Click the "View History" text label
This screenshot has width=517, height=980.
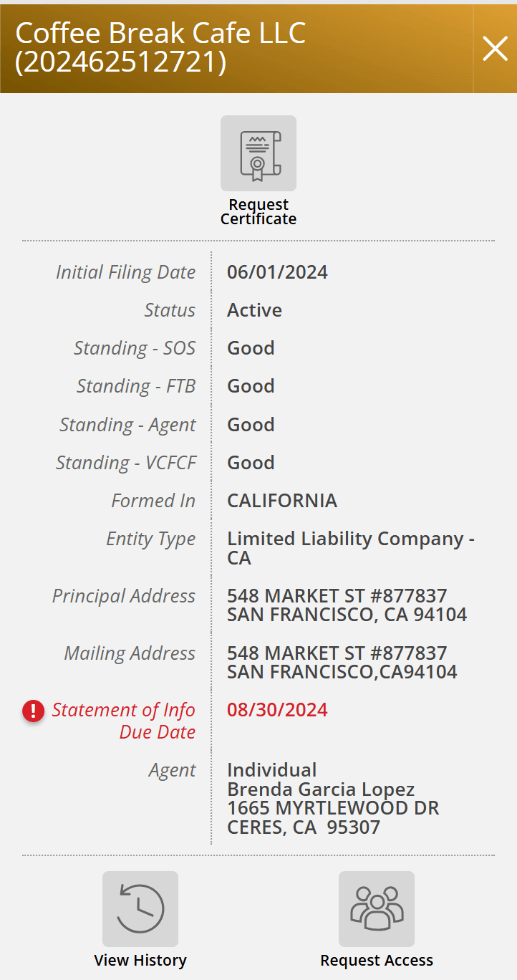click(x=140, y=961)
